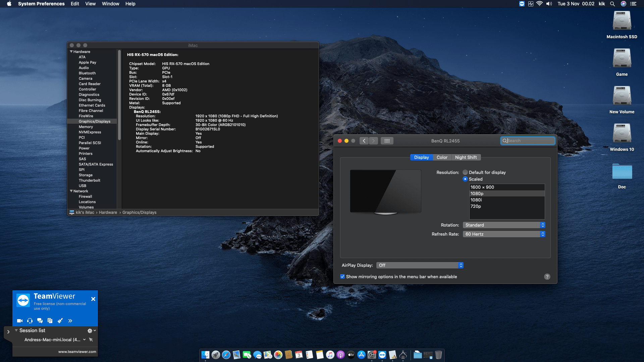Click Hardware in the iMac path bar
The width and height of the screenshot is (644, 362).
click(x=108, y=213)
